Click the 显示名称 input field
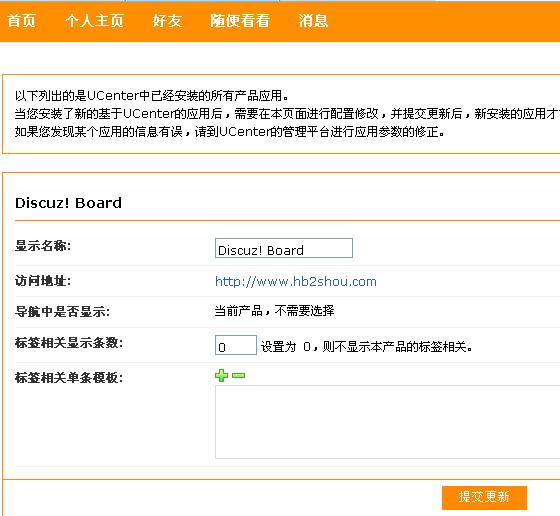The height and width of the screenshot is (516, 560). pyautogui.click(x=284, y=248)
